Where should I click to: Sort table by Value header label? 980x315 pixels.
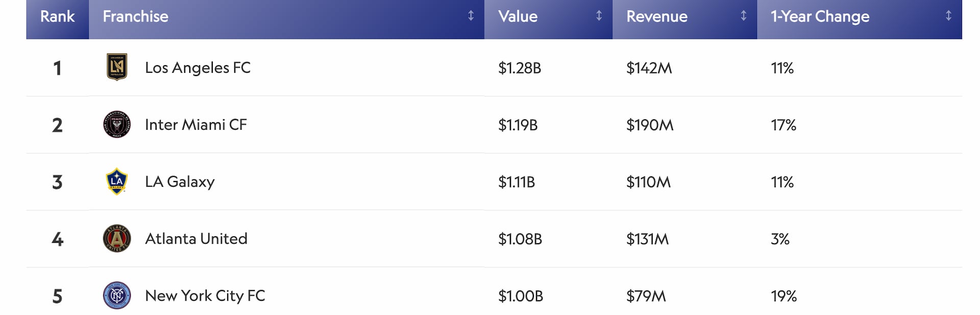[518, 16]
